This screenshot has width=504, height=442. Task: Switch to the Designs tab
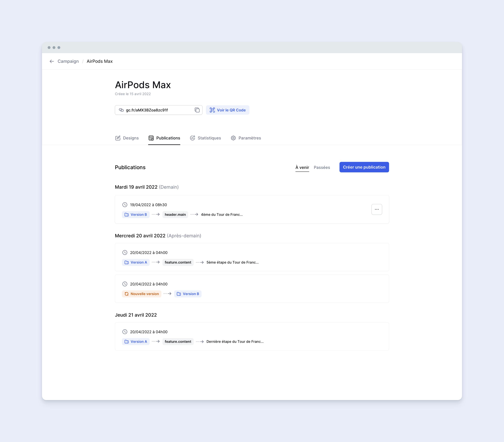coord(127,138)
